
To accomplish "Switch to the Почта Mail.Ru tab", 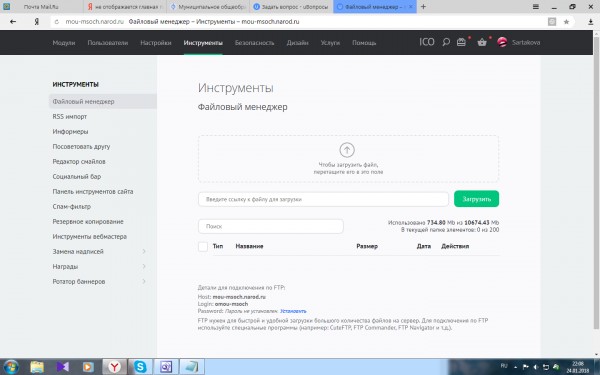I will point(41,7).
